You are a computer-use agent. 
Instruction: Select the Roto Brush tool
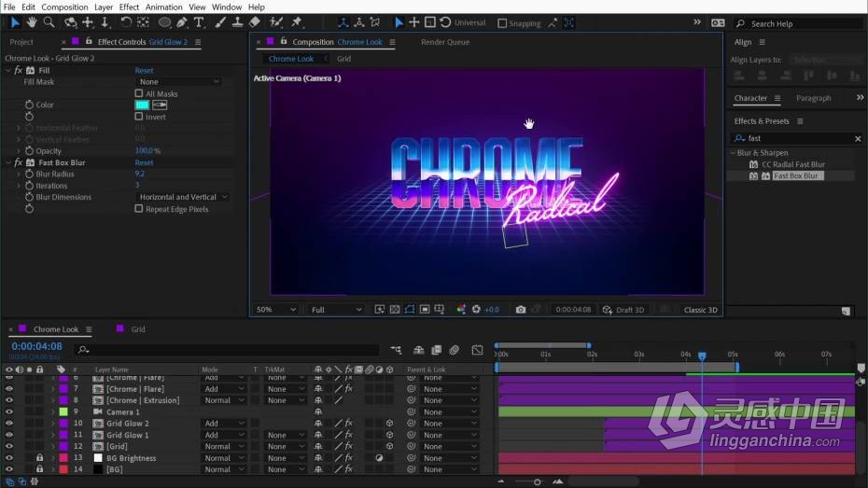[275, 22]
